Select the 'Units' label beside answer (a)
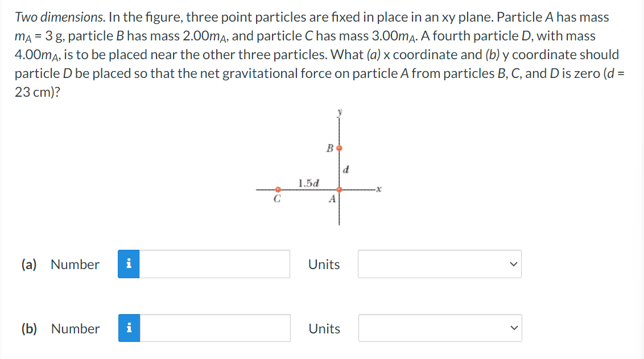 [324, 264]
